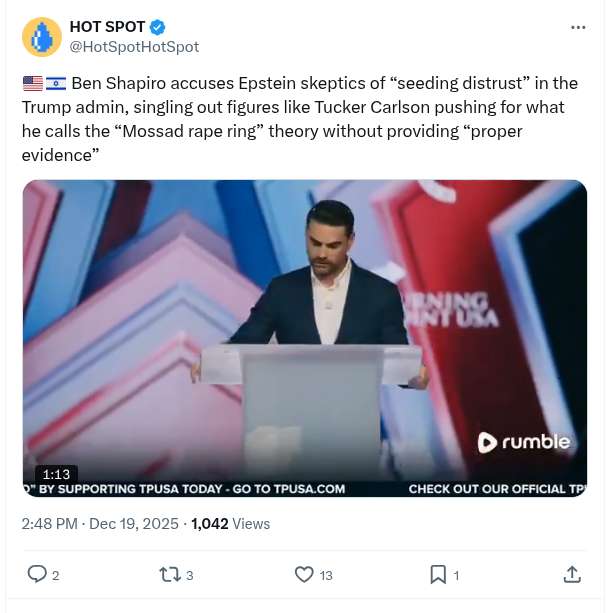Click the Israel flag emoji in post
608x613 pixels.
coord(56,83)
